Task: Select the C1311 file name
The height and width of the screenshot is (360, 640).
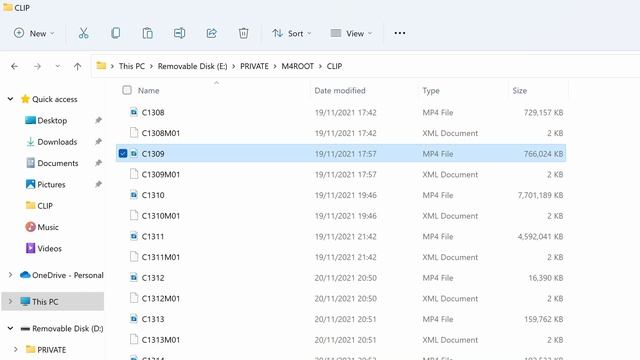Action: pos(153,236)
